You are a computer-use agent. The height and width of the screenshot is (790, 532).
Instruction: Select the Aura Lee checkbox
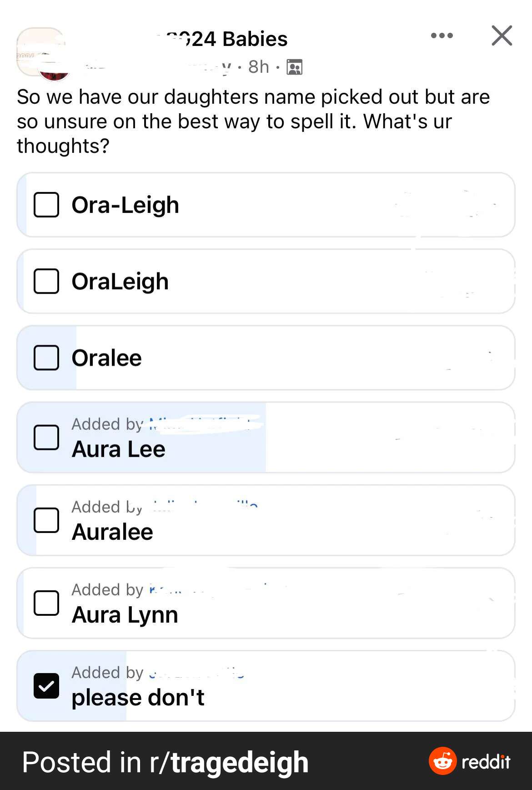coord(46,438)
